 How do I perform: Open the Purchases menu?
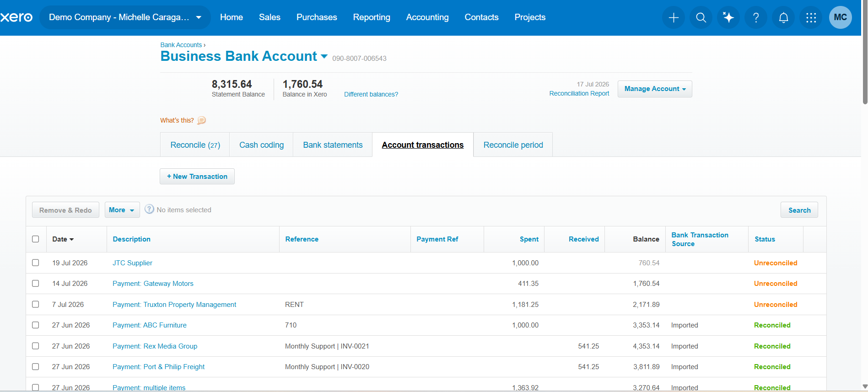click(317, 17)
